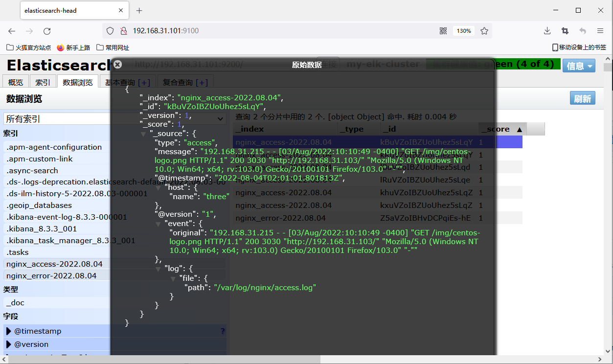This screenshot has width=613, height=364.
Task: Switch to the 概览 tab
Action: 16,82
